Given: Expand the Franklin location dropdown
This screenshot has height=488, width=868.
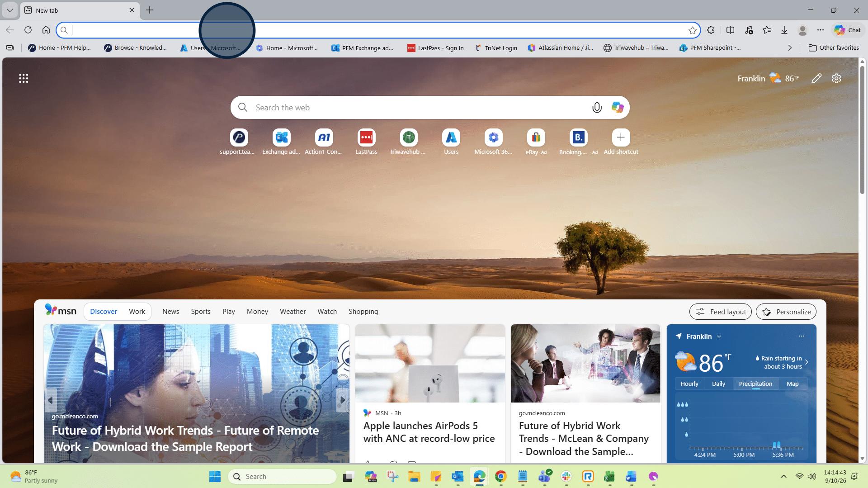Looking at the screenshot, I should [719, 336].
